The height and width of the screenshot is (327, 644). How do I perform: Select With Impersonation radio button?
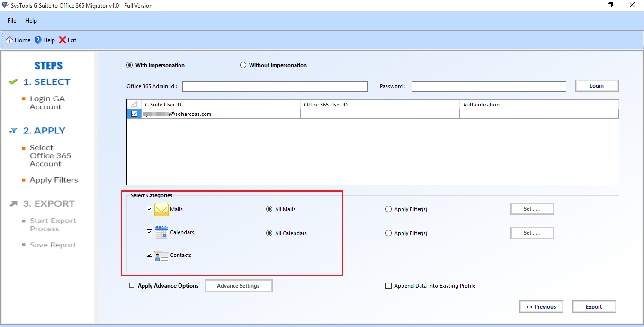[x=130, y=65]
